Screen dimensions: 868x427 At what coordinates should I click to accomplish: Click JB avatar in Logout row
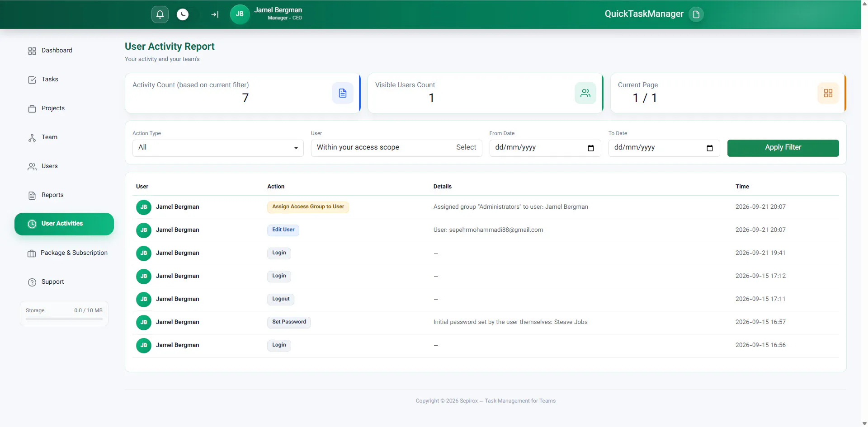(144, 300)
